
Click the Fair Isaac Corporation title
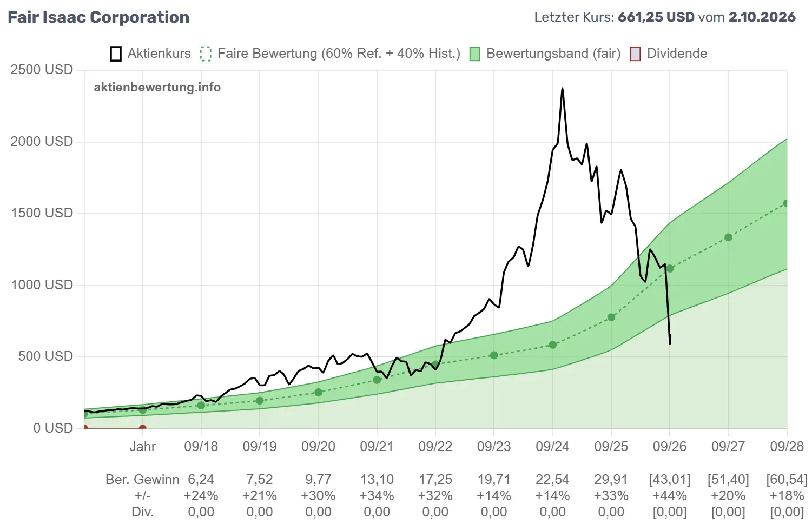coord(98,17)
